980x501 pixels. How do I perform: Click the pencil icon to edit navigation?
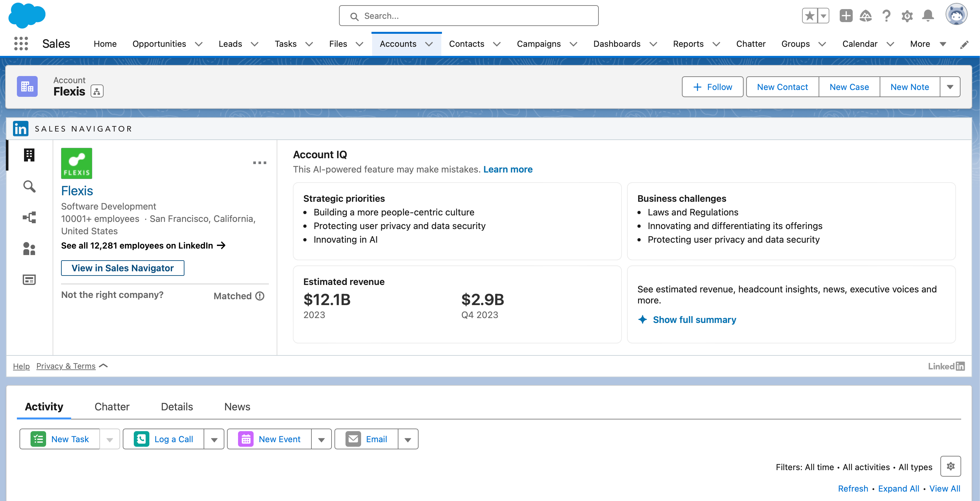(964, 45)
